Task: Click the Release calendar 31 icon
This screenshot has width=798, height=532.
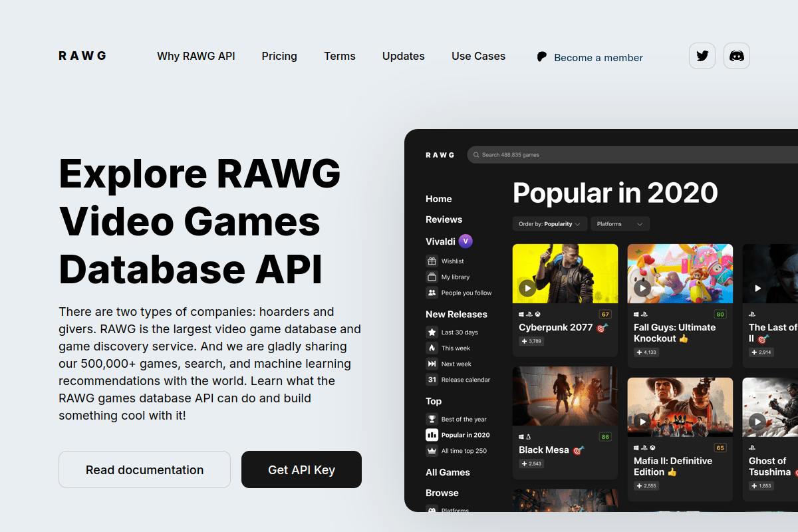Action: (432, 380)
